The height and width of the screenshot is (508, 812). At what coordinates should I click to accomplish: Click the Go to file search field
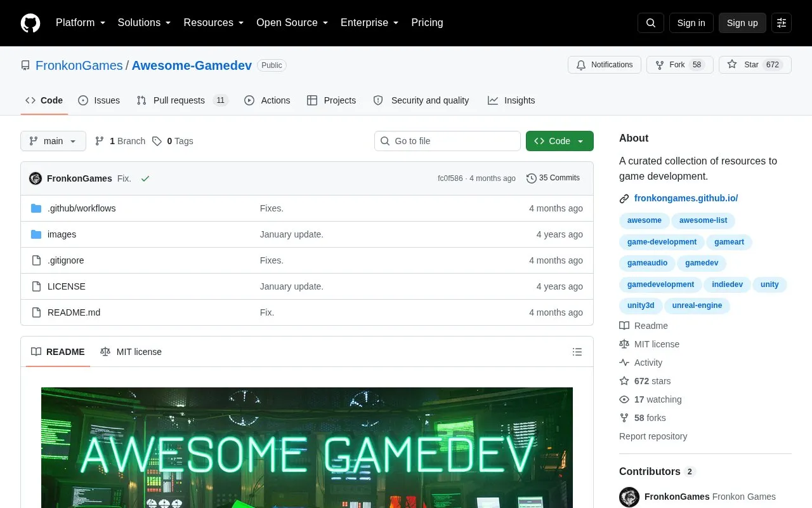click(447, 141)
